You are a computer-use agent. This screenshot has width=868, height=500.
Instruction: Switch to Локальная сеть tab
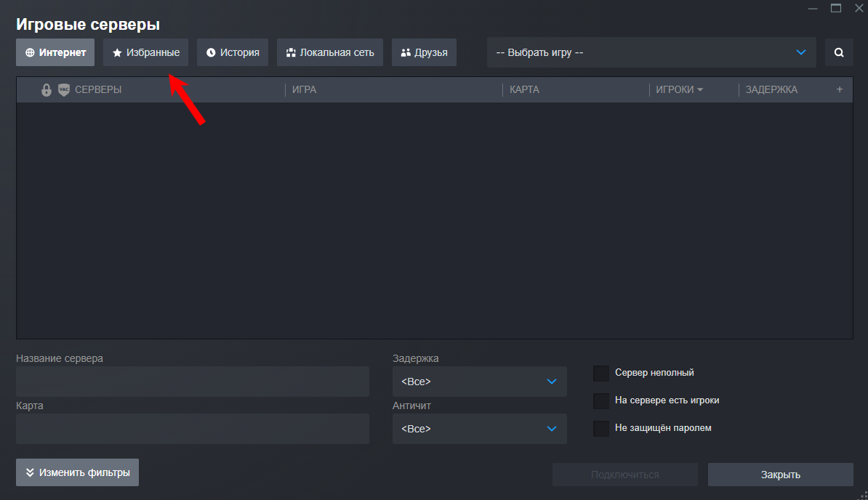pos(330,52)
